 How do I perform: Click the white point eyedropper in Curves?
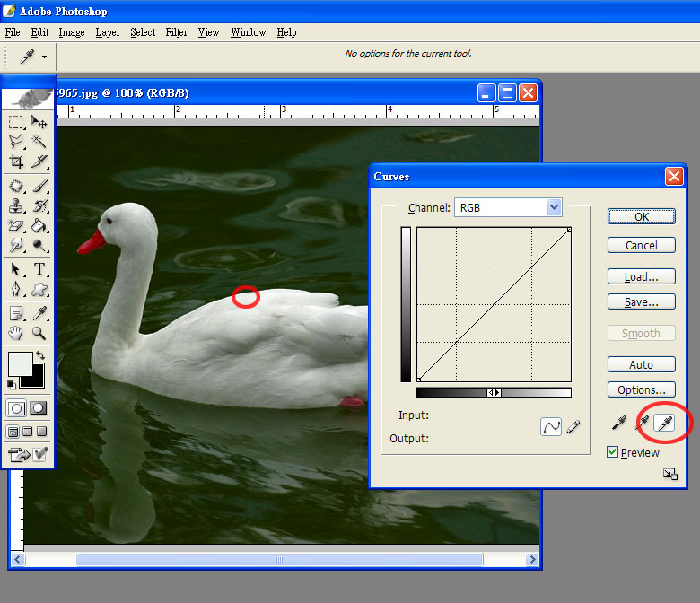[664, 423]
